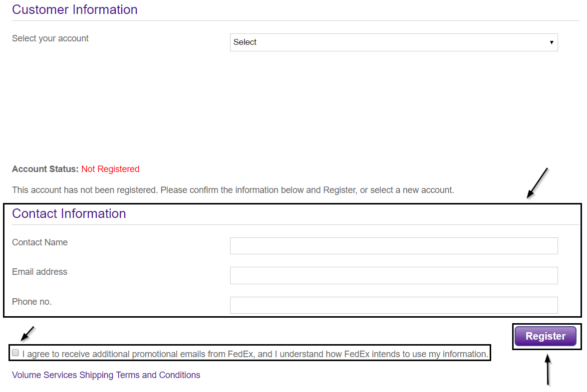Click the Email address label
This screenshot has width=587, height=392.
click(x=39, y=272)
